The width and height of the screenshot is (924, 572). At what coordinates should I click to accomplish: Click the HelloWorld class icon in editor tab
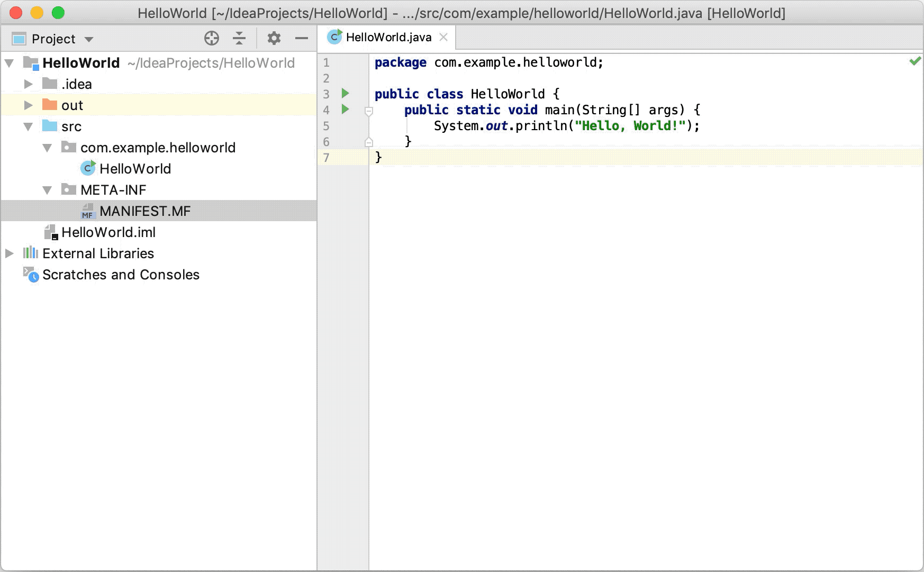[x=334, y=37]
